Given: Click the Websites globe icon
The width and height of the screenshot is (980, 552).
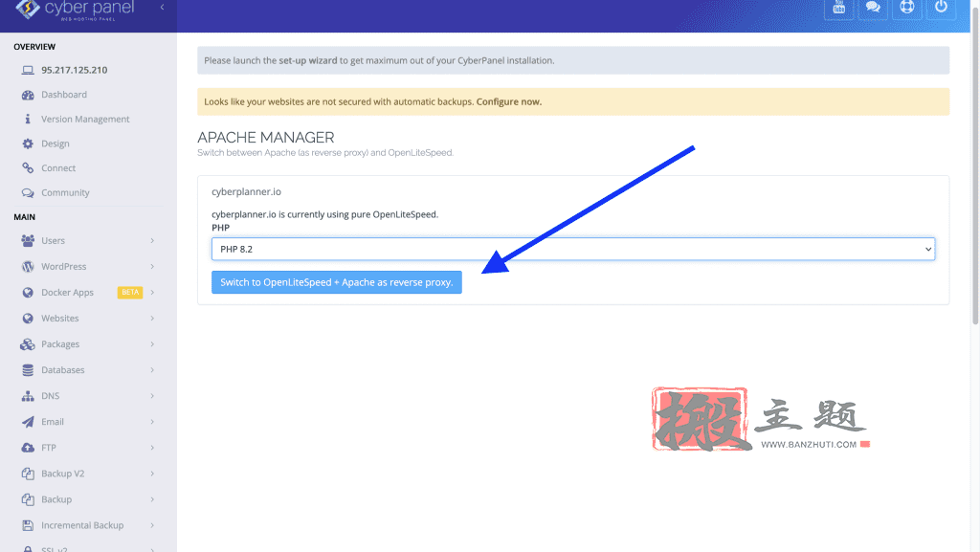Looking at the screenshot, I should [x=28, y=319].
